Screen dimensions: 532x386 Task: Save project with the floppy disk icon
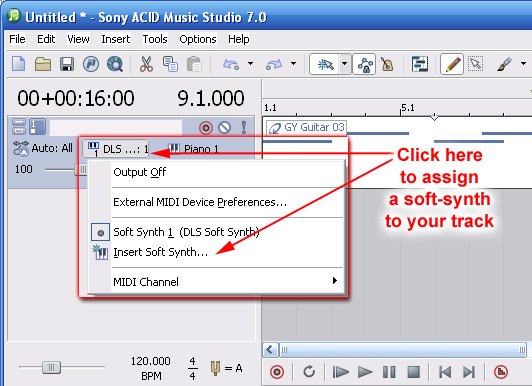[67, 64]
